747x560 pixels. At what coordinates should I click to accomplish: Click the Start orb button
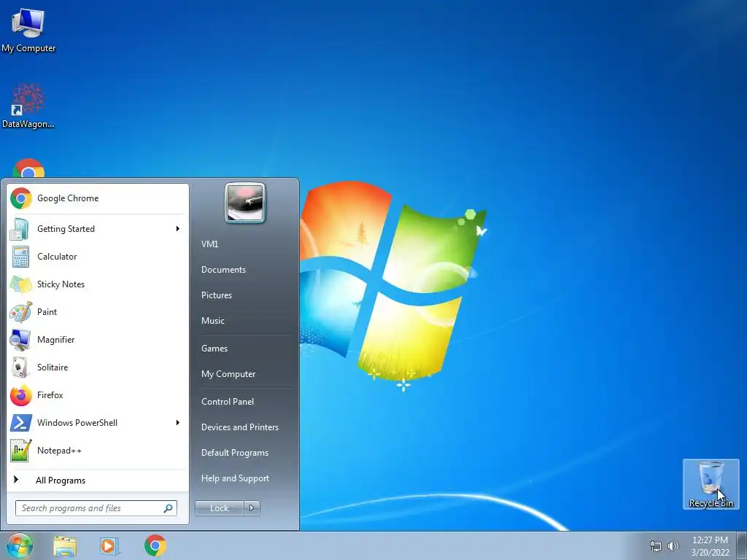(20, 545)
